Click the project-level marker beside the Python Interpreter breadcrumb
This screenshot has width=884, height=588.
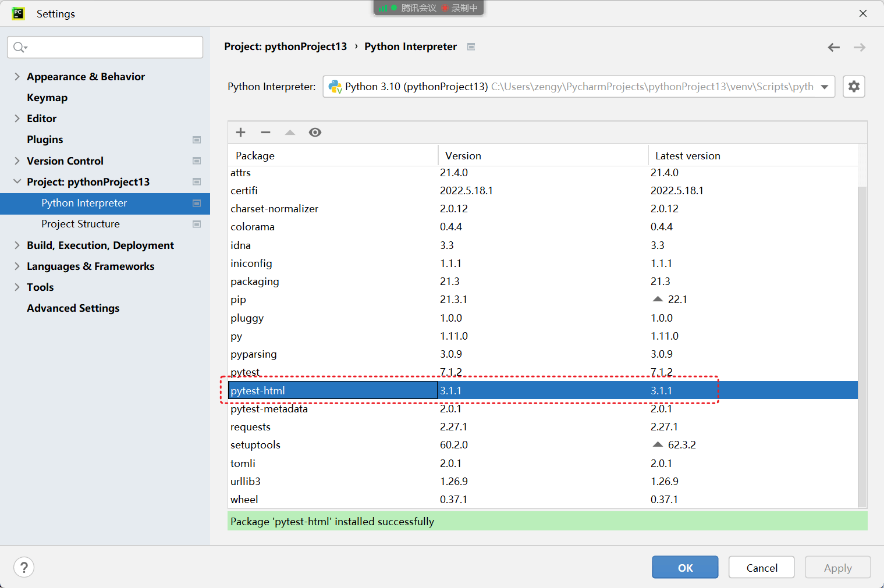(x=471, y=47)
